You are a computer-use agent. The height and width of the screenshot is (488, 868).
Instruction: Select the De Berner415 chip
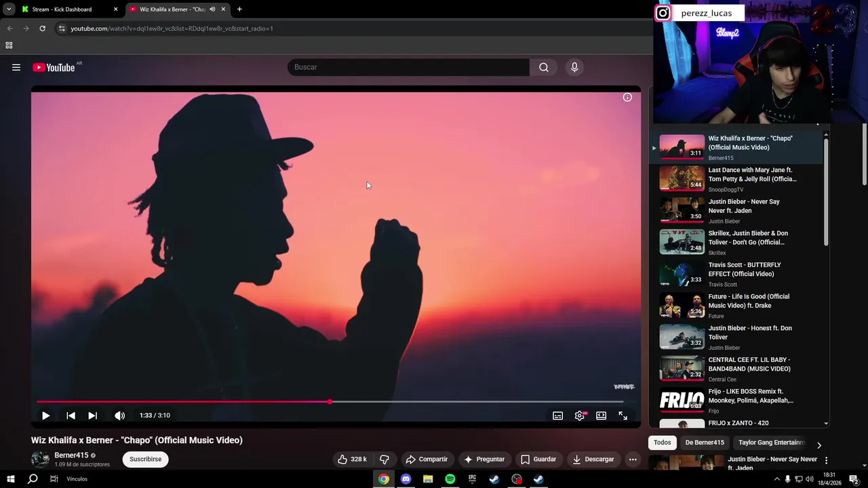click(705, 443)
